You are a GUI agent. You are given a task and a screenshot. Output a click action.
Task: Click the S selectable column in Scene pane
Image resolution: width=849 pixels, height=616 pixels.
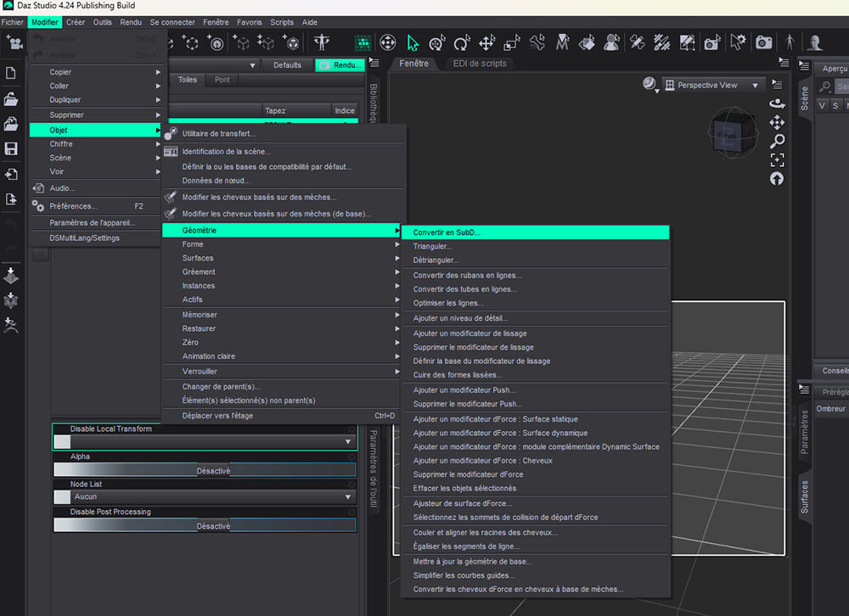pos(835,105)
